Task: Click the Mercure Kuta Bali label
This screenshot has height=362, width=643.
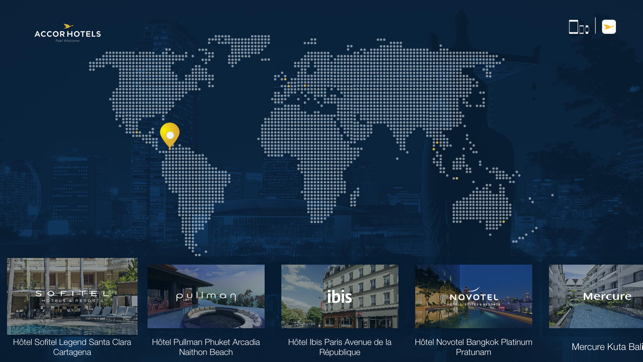Action: coord(607,347)
